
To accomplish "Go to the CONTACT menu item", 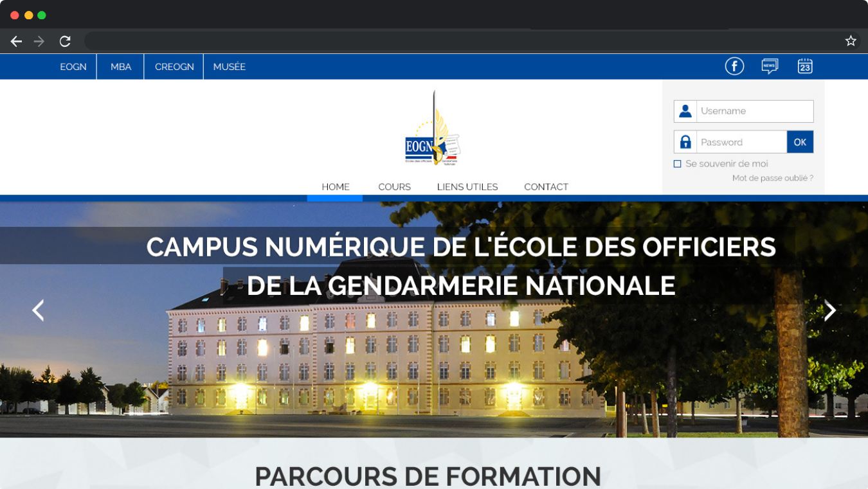I will click(x=546, y=187).
